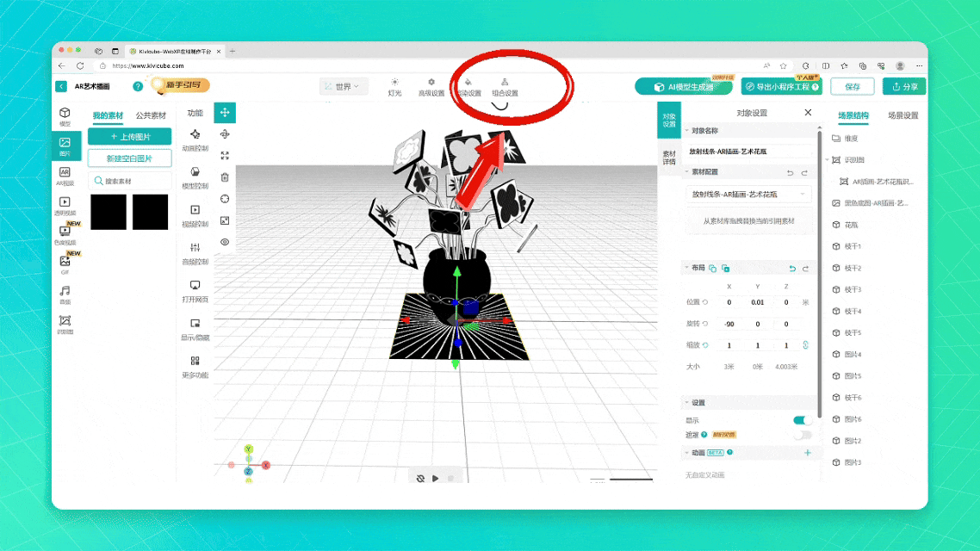Switch to the 场景设置 tab
980x551 pixels.
(902, 115)
